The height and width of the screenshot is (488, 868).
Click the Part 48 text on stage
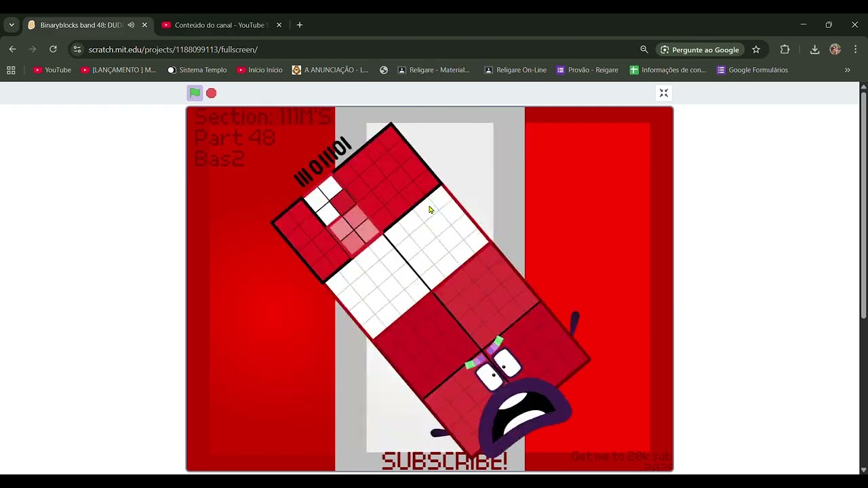235,138
